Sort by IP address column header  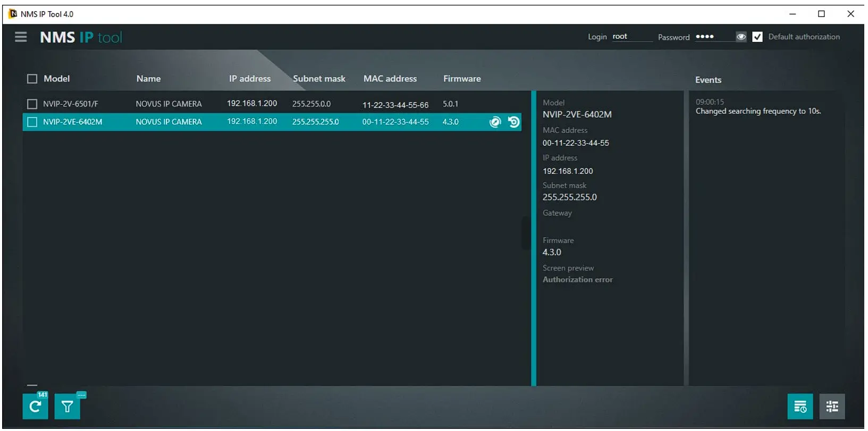pos(250,79)
